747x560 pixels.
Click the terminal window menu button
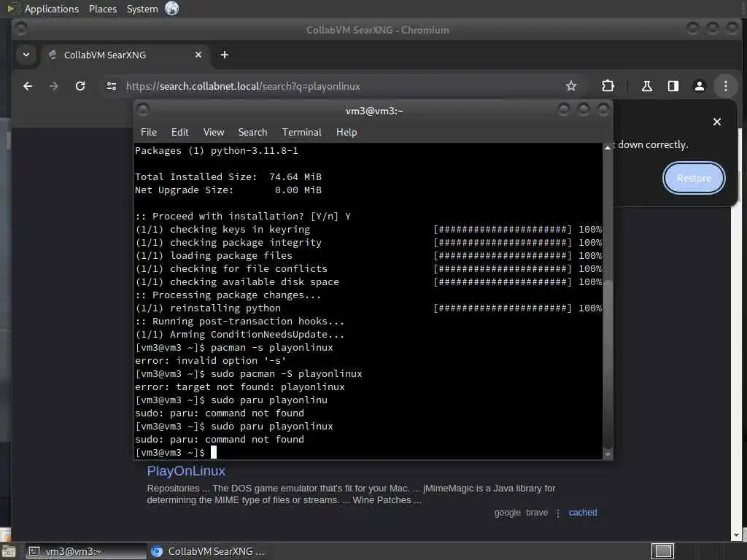click(x=143, y=111)
